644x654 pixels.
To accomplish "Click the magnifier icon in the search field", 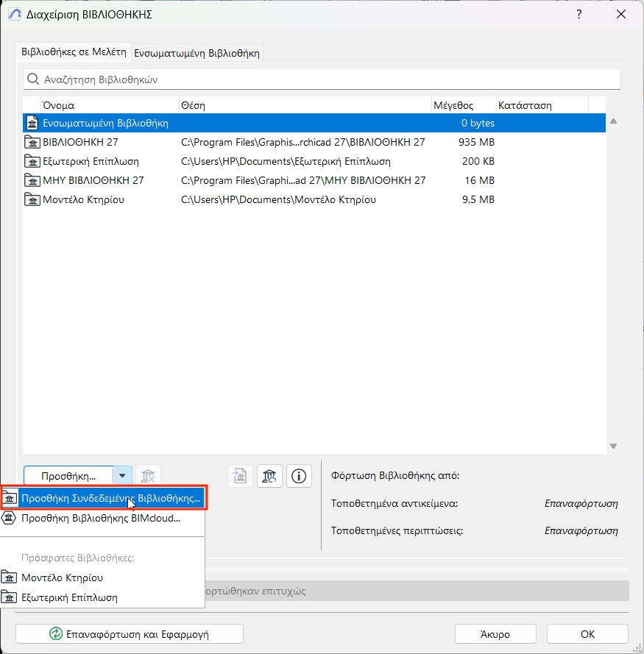I will [x=33, y=79].
